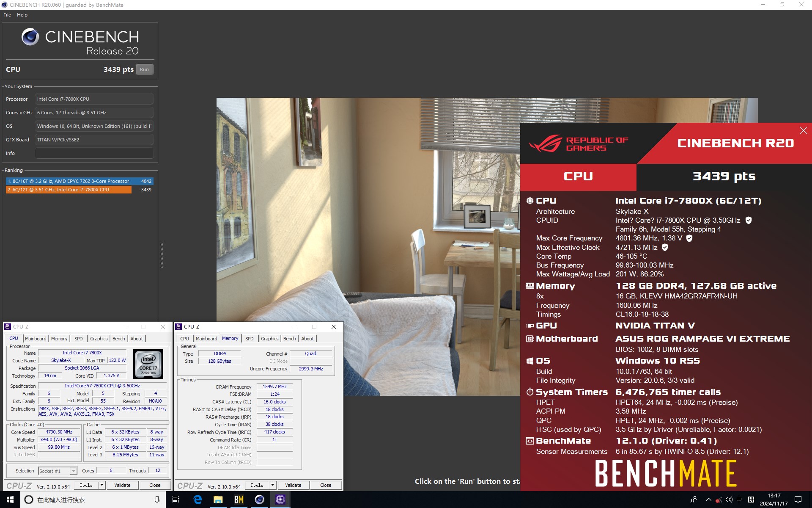The image size is (812, 508).
Task: Open About tab in left CPU-Z window
Action: coord(137,339)
